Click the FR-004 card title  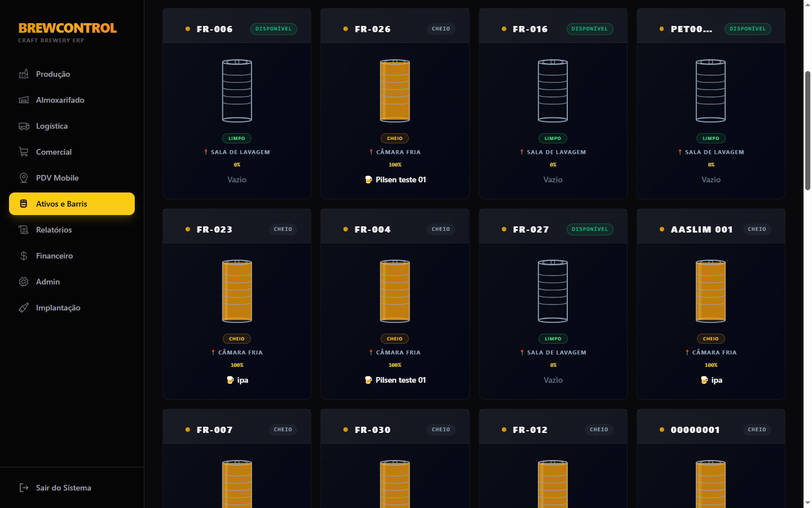[x=373, y=229]
